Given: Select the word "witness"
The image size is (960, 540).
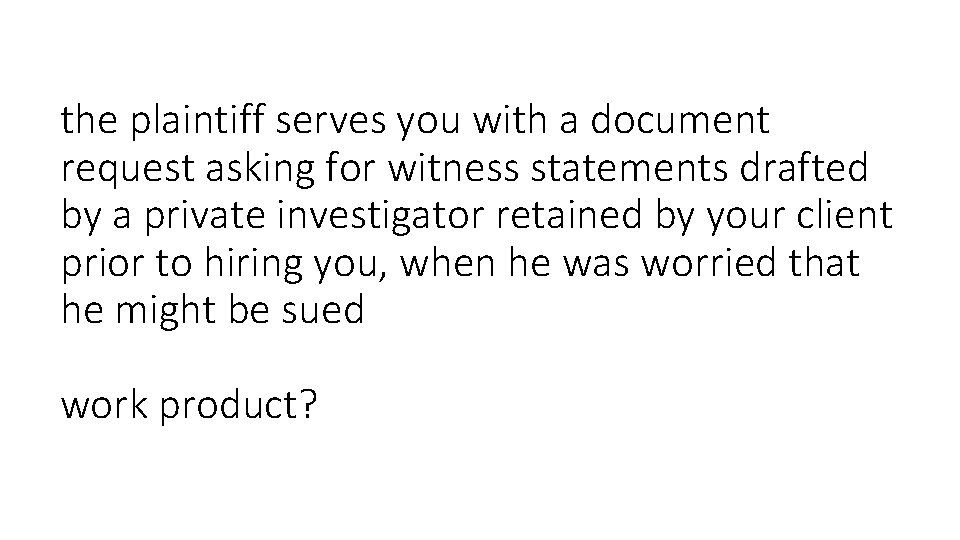Looking at the screenshot, I should pyautogui.click(x=453, y=167).
